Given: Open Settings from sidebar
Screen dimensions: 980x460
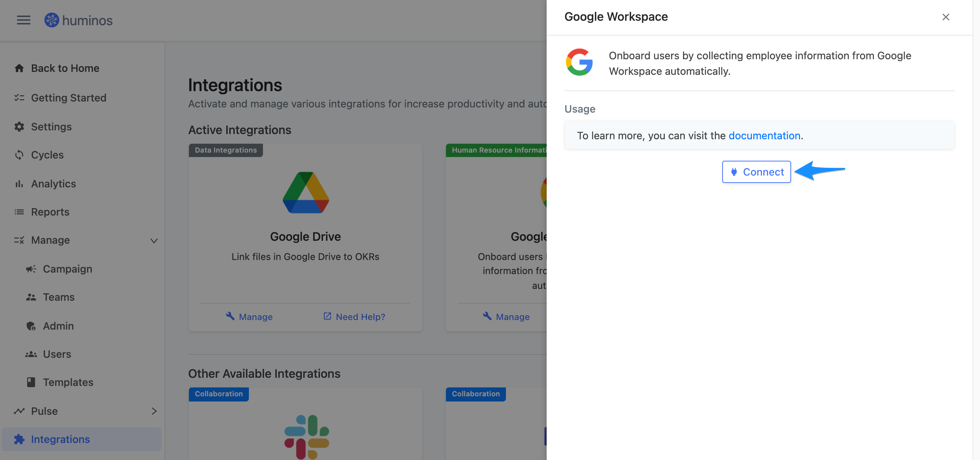Looking at the screenshot, I should click(x=51, y=126).
